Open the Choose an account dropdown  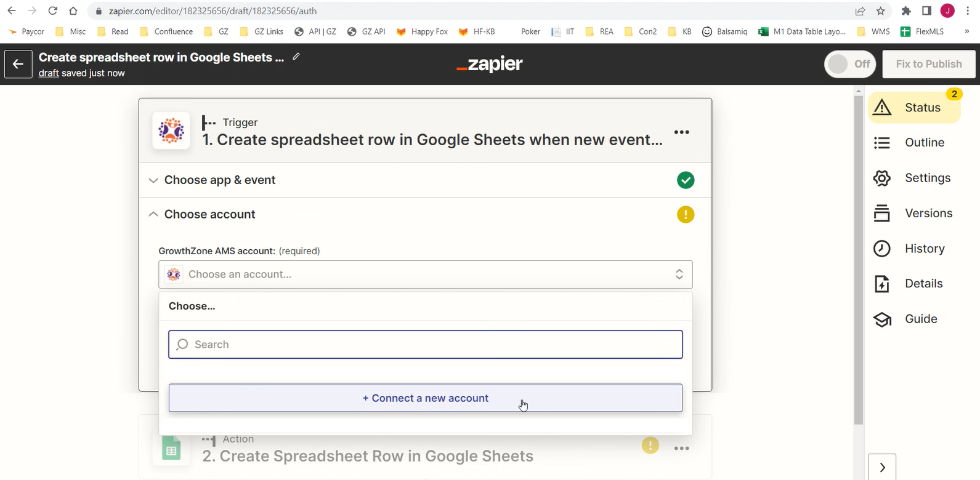pos(426,274)
